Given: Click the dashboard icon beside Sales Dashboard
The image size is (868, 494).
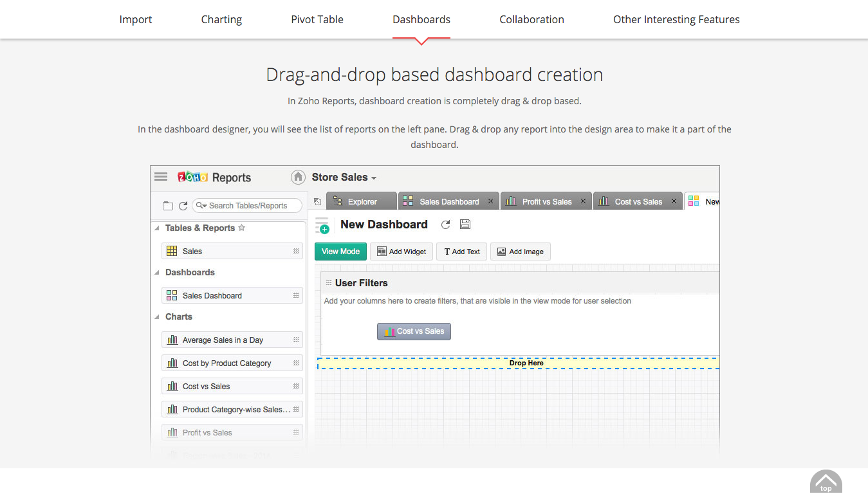Looking at the screenshot, I should (172, 296).
